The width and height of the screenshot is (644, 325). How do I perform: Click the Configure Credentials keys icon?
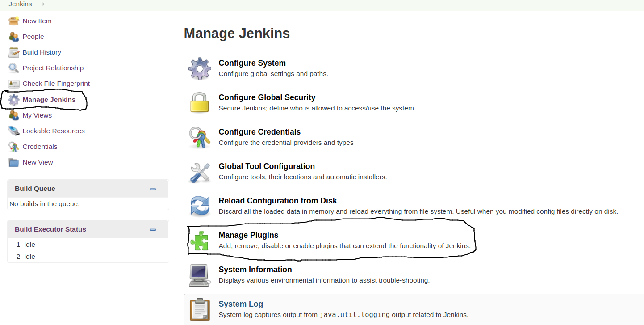click(199, 137)
